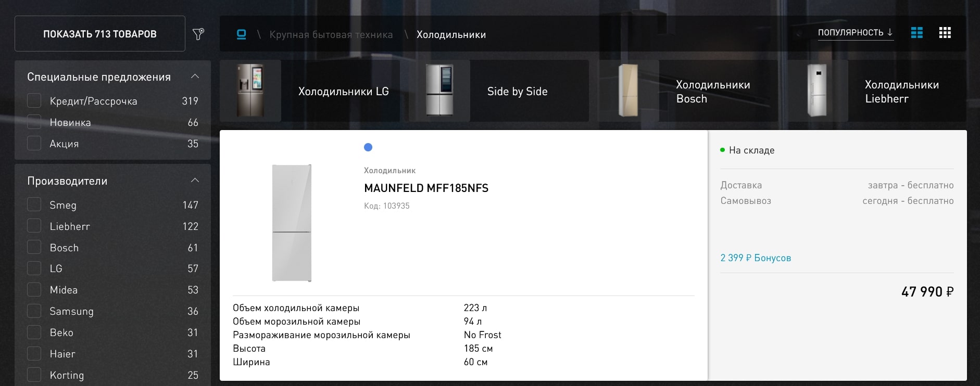Screen dimensions: 980x386
Task: Click the 60 см width value
Action: coord(476,362)
